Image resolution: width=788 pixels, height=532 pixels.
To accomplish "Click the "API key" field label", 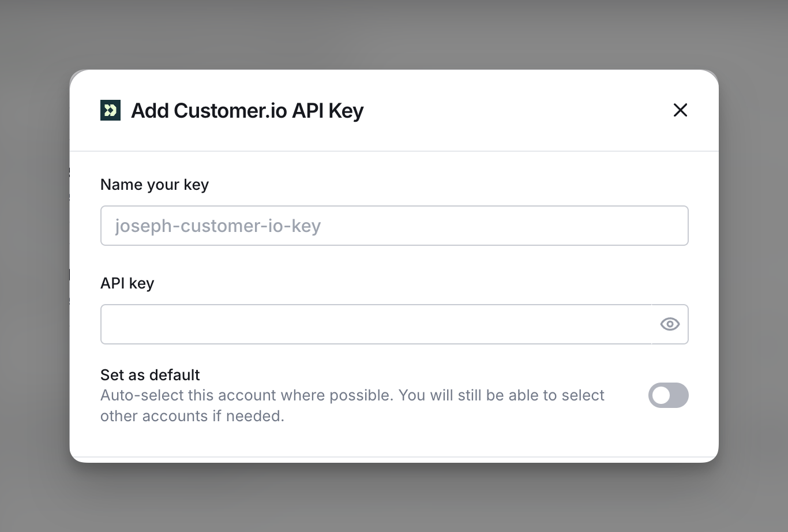I will 127,283.
